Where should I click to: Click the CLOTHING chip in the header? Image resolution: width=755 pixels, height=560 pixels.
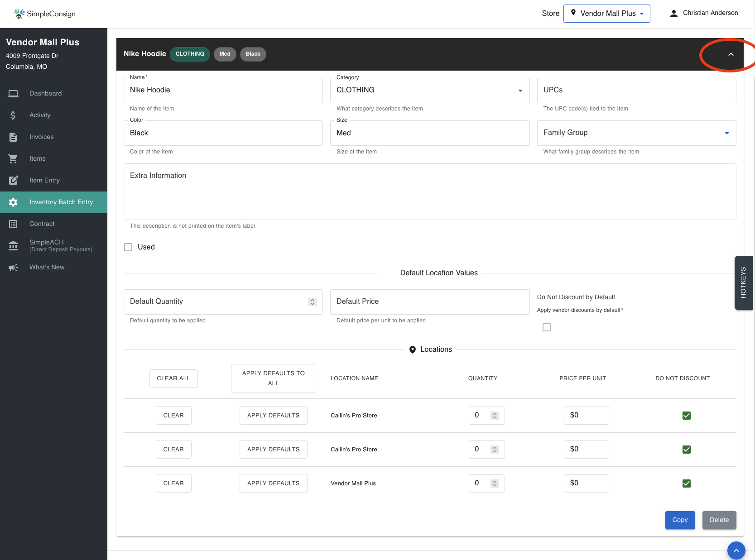tap(190, 54)
